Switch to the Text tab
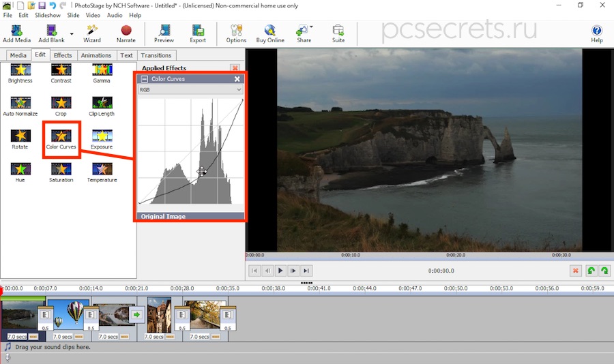The width and height of the screenshot is (614, 364). coord(126,55)
